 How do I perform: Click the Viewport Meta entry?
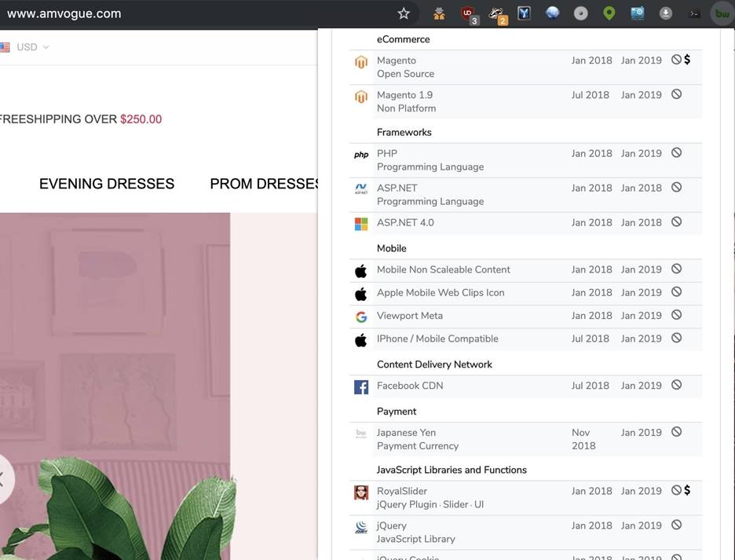410,316
